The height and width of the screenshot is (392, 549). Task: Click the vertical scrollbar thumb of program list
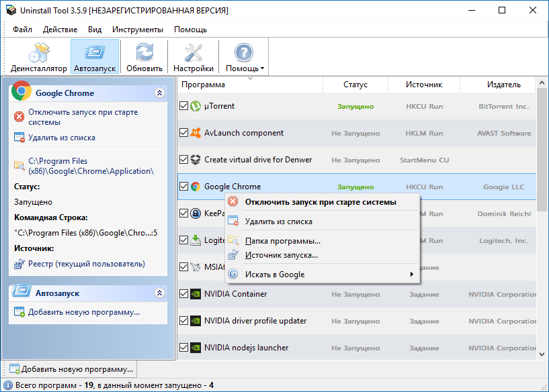click(542, 150)
